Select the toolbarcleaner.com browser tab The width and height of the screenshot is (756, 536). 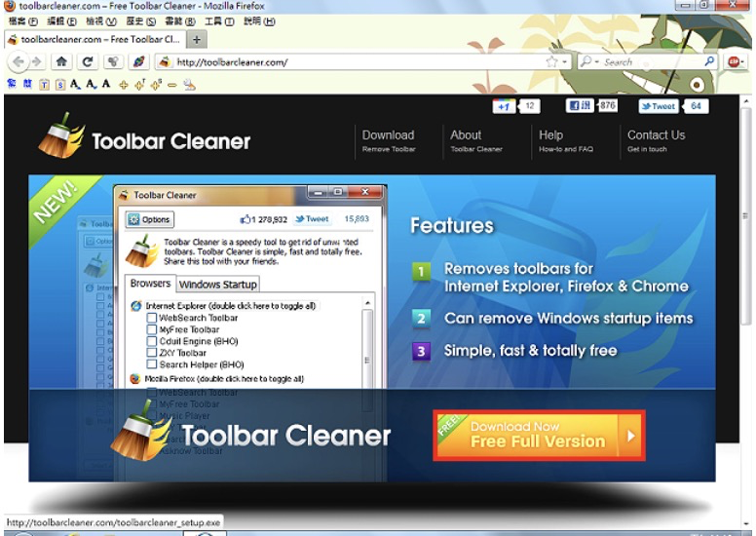click(x=94, y=40)
